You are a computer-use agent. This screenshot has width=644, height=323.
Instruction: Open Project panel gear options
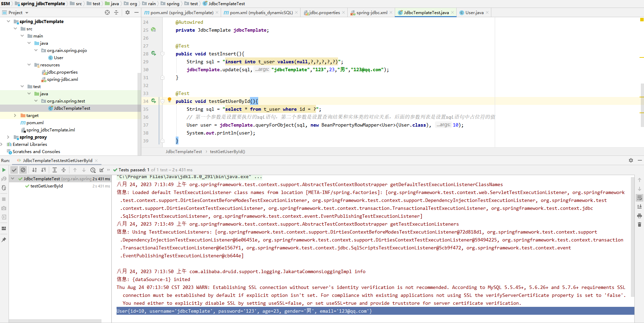click(x=128, y=12)
